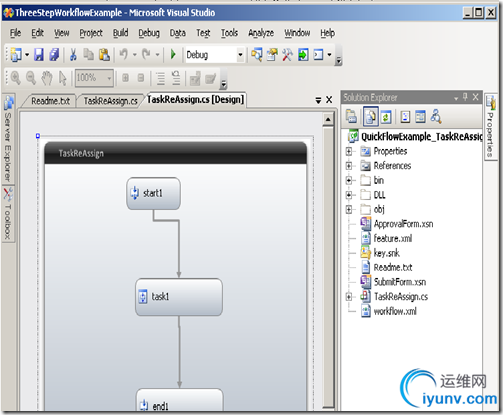Expand the Properties node in tree
503x415 pixels.
point(349,151)
